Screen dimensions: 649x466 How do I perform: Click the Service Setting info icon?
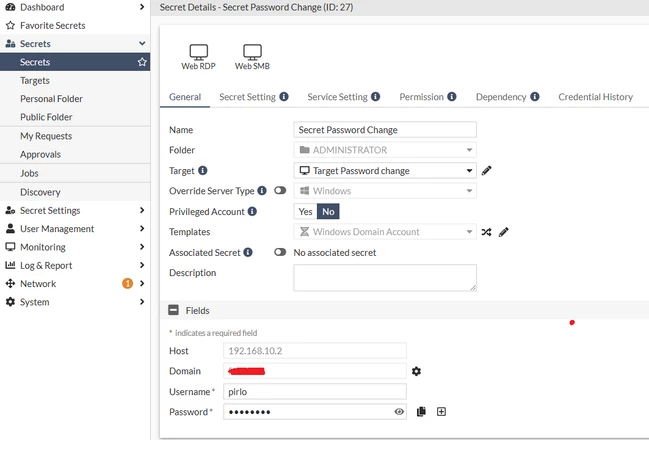click(375, 96)
